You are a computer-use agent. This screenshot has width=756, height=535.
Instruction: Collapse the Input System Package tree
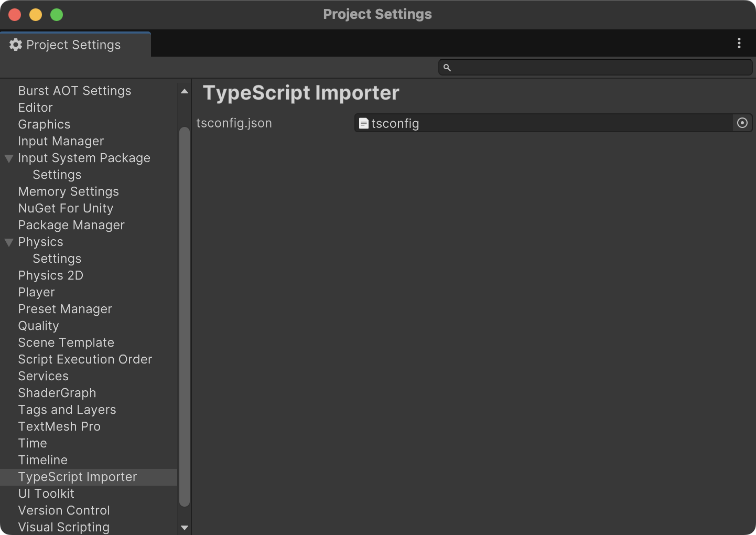(x=9, y=158)
